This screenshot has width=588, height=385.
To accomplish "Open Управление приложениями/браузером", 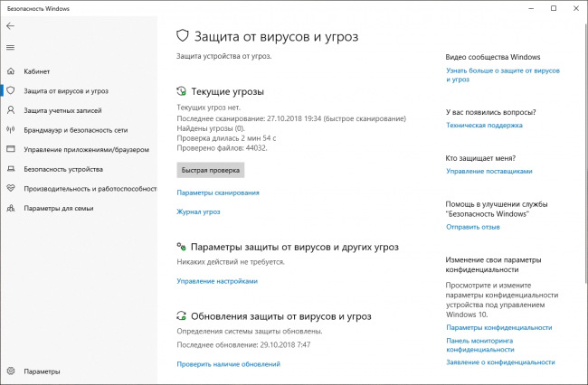I will tap(86, 149).
